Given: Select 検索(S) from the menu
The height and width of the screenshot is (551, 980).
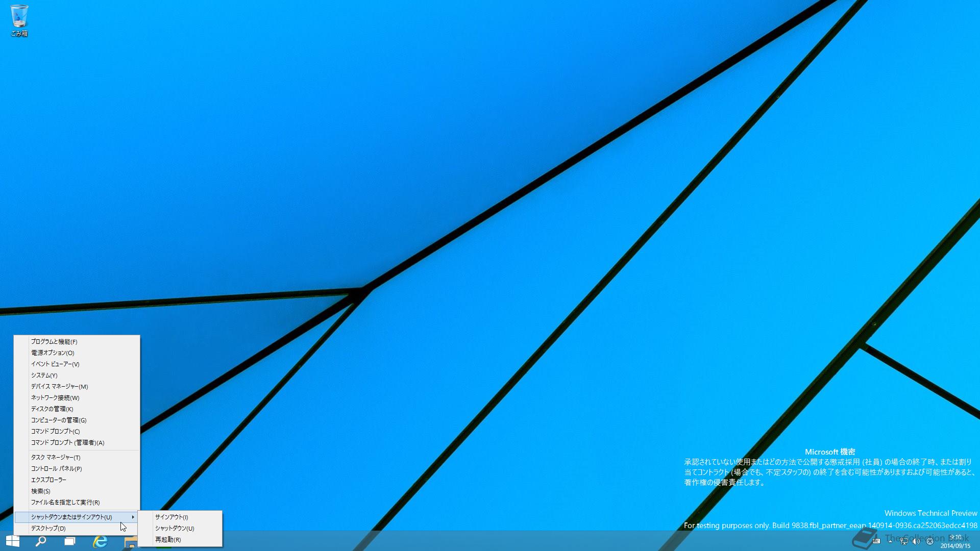Looking at the screenshot, I should pyautogui.click(x=77, y=491).
